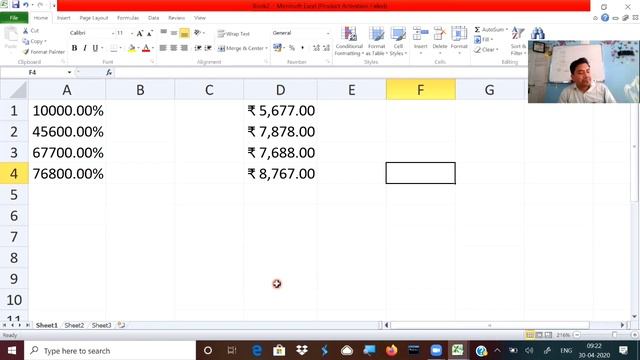Toggle Italic formatting

[85, 48]
